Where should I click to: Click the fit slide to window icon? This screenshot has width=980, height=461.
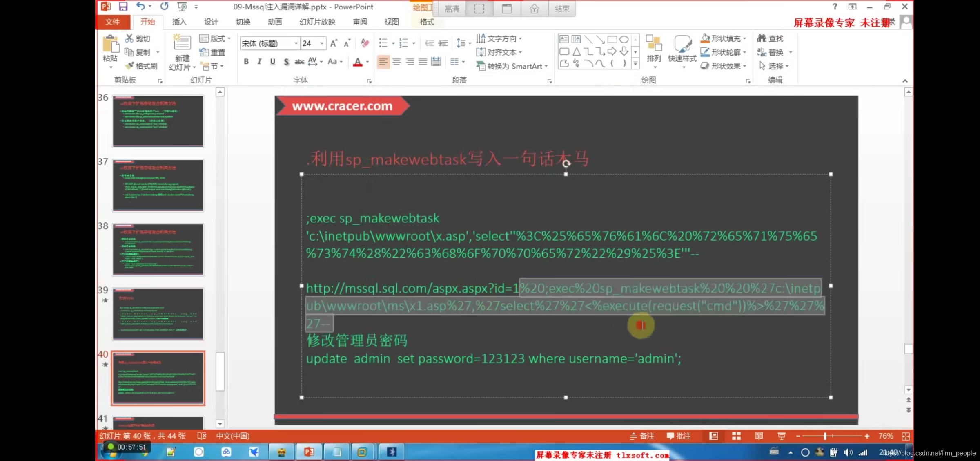906,436
